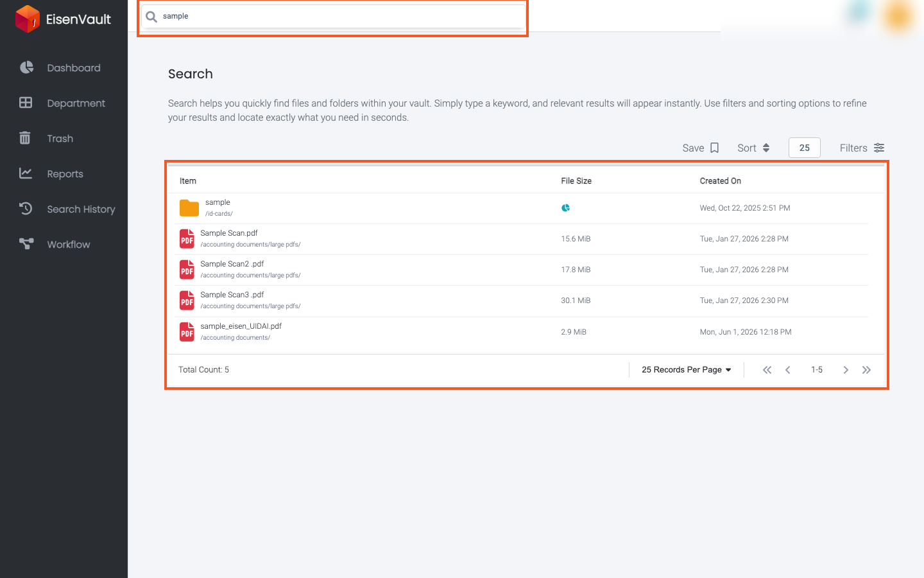Screen dimensions: 924x578
Task: Click the 2.9 MiB file size
Action: [x=574, y=332]
